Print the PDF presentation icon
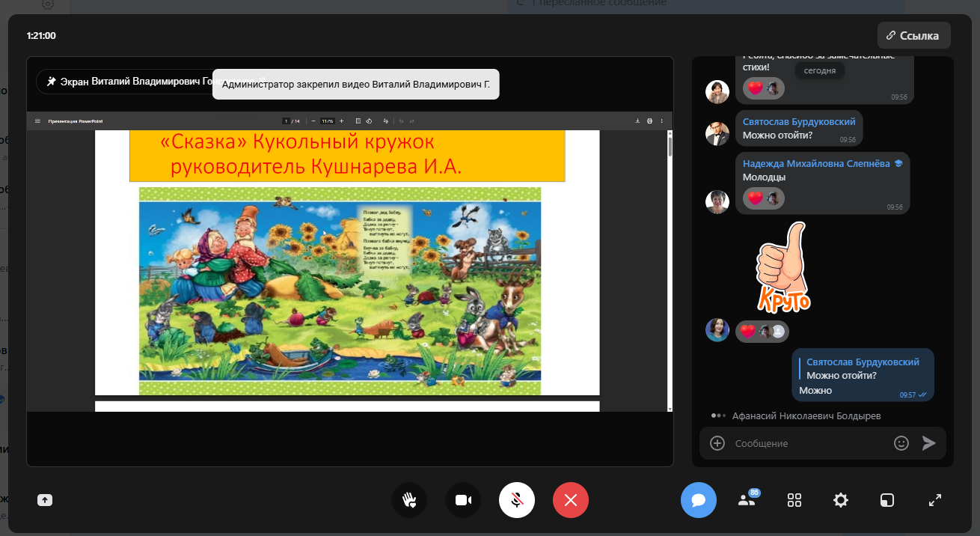Viewport: 980px width, 536px height. 649,121
